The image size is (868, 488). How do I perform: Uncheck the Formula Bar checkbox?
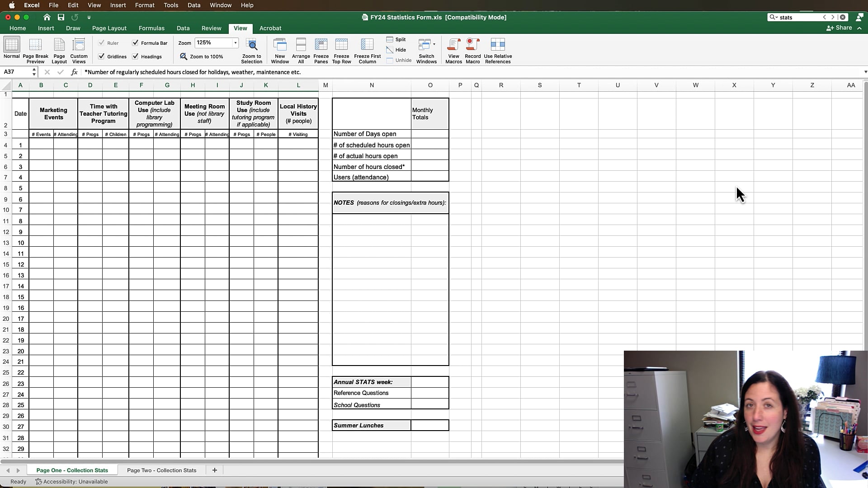[135, 43]
